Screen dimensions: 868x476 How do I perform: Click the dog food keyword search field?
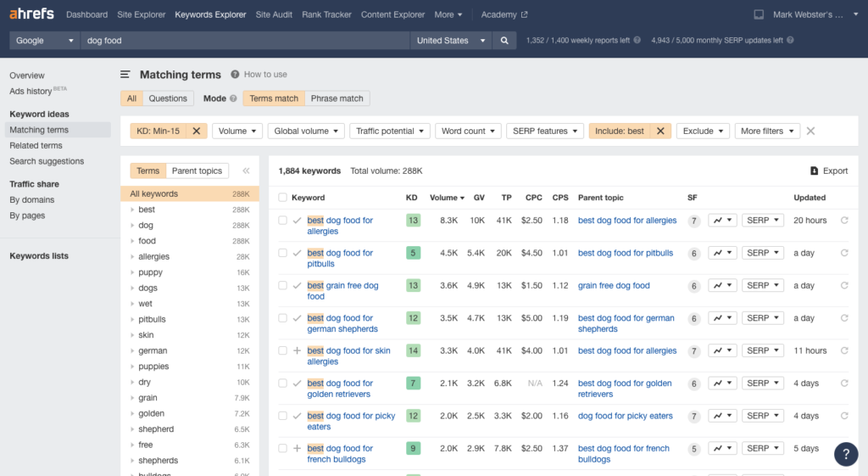pos(246,41)
